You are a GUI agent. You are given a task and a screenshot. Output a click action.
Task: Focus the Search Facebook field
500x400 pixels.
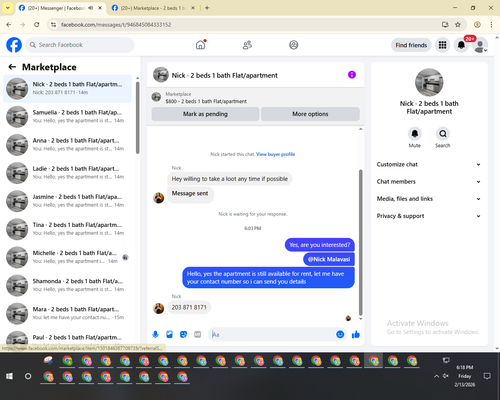click(x=80, y=45)
